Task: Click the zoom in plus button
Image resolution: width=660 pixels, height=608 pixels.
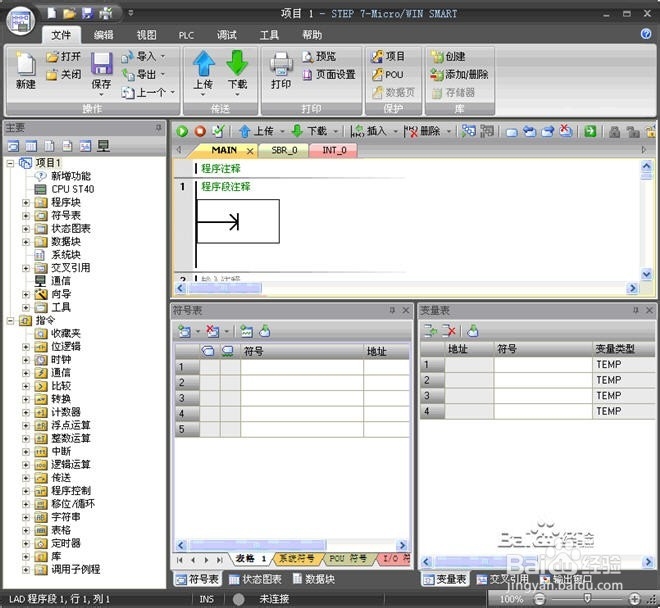Action: click(x=634, y=599)
